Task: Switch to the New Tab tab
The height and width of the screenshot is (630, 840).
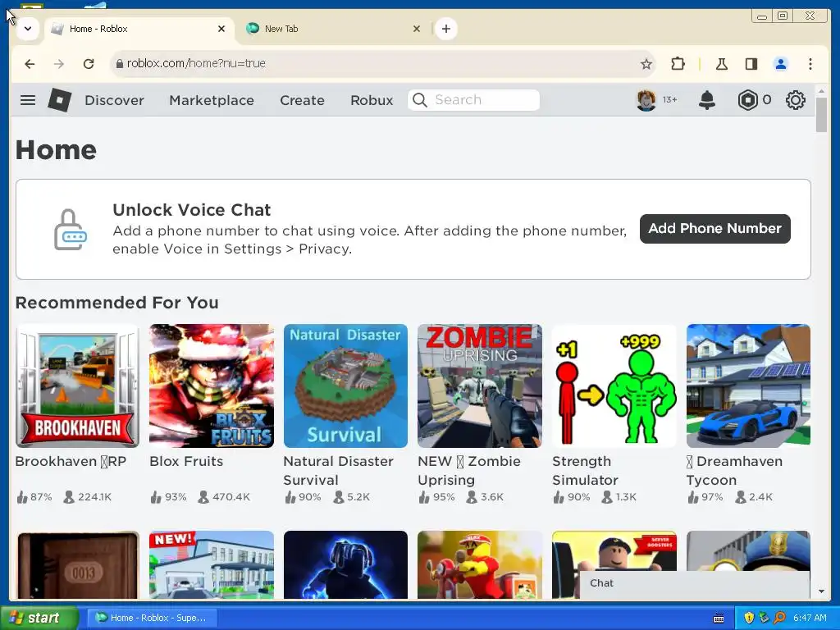Action: click(332, 29)
